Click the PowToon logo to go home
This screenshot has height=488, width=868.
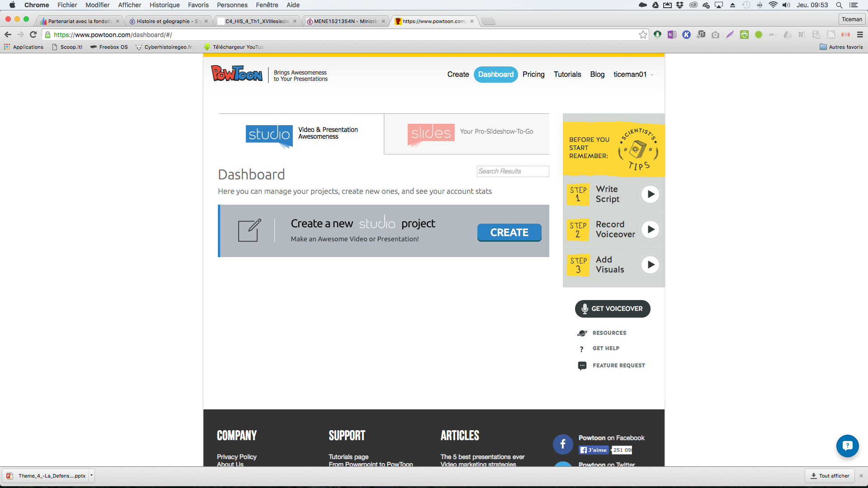(x=237, y=75)
